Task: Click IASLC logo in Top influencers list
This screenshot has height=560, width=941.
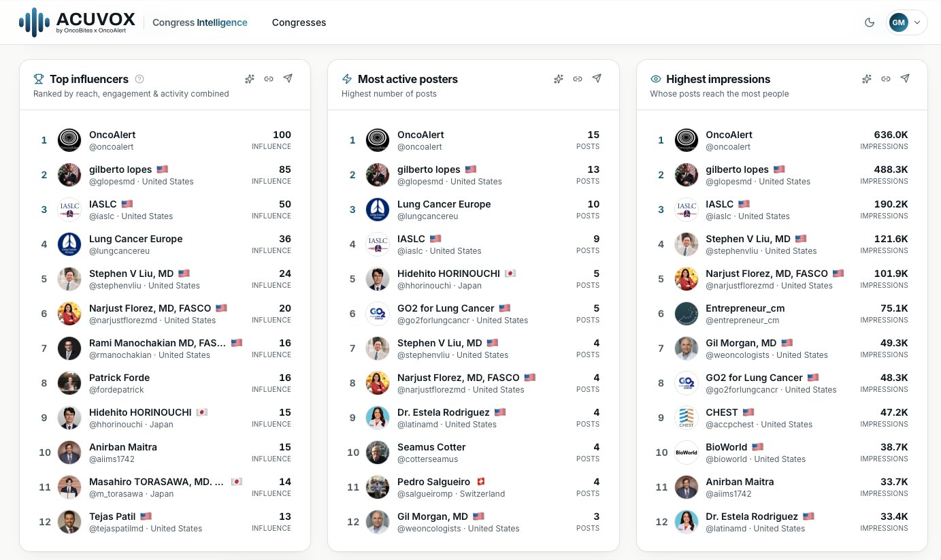Action: pos(69,210)
